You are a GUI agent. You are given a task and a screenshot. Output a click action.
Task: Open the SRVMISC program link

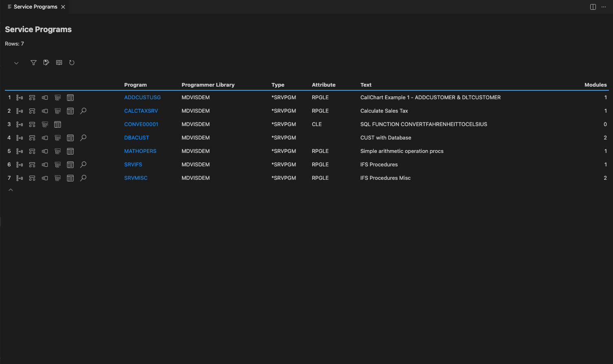(x=136, y=178)
